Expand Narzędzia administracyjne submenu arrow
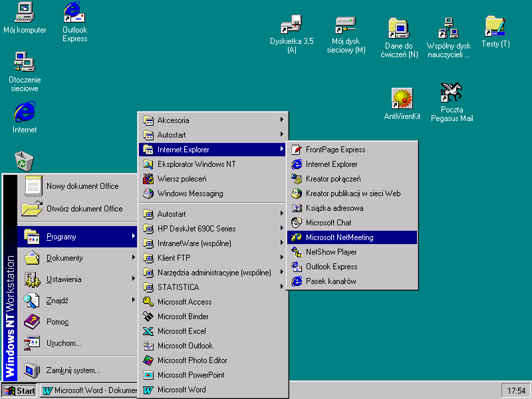Screen dimensions: 532x399 (x=281, y=272)
